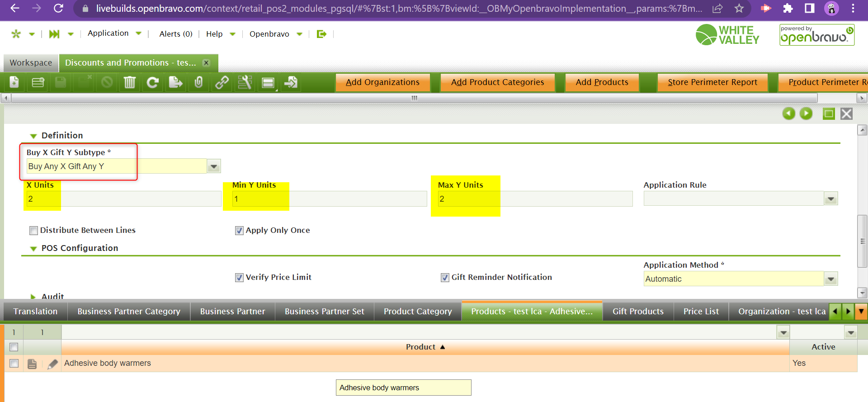This screenshot has height=402, width=868.
Task: Switch view with the form layout icon
Action: pyautogui.click(x=268, y=82)
